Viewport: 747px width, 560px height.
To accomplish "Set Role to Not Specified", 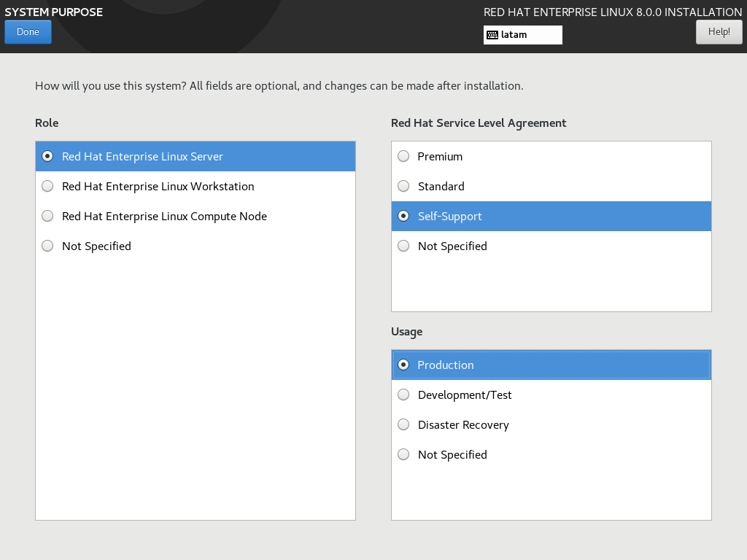I will [96, 246].
